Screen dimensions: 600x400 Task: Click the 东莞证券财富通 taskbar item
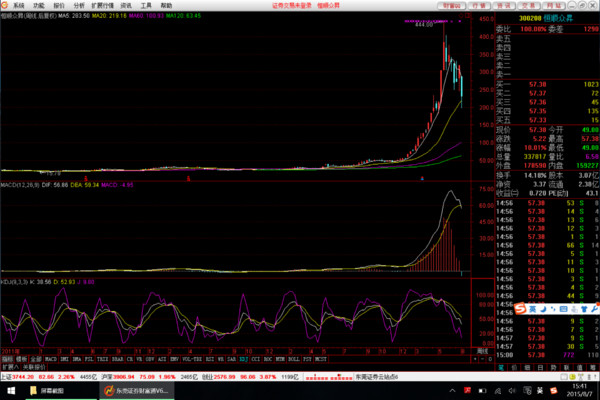coord(137,391)
